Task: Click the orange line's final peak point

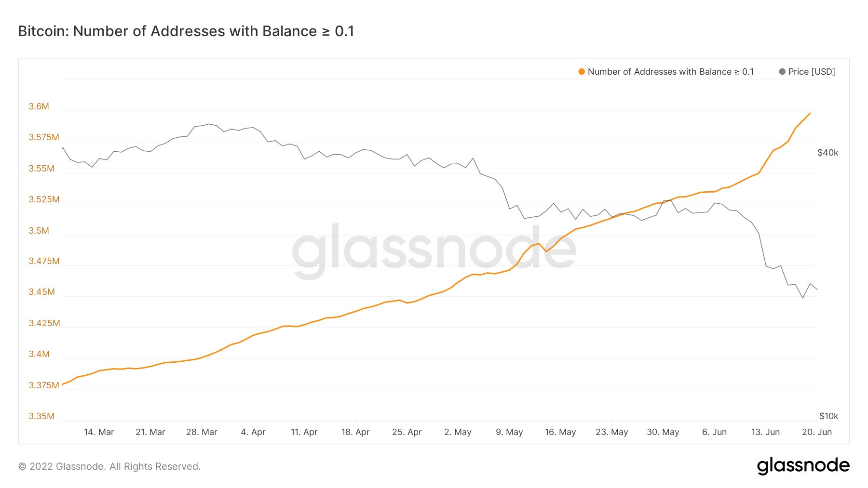Action: [x=810, y=113]
